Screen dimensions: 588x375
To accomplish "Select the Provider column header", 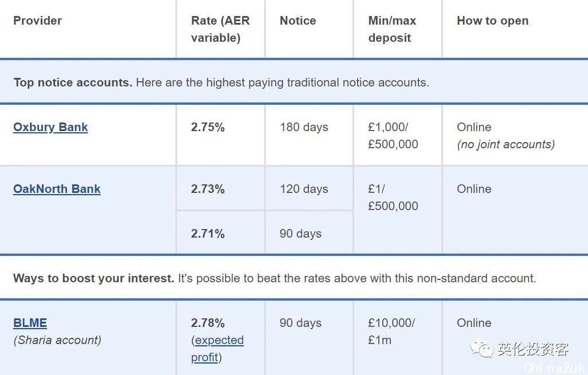I will (37, 21).
